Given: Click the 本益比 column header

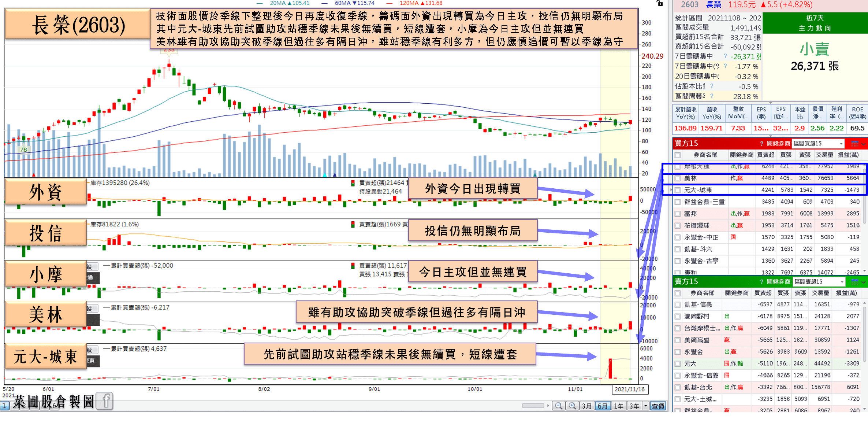Looking at the screenshot, I should pyautogui.click(x=800, y=113).
